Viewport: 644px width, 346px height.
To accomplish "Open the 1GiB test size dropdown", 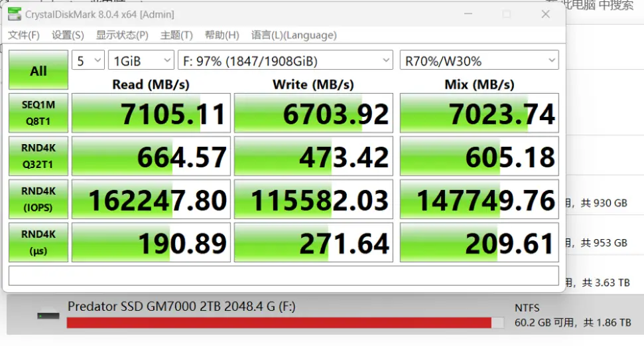I will point(141,61).
